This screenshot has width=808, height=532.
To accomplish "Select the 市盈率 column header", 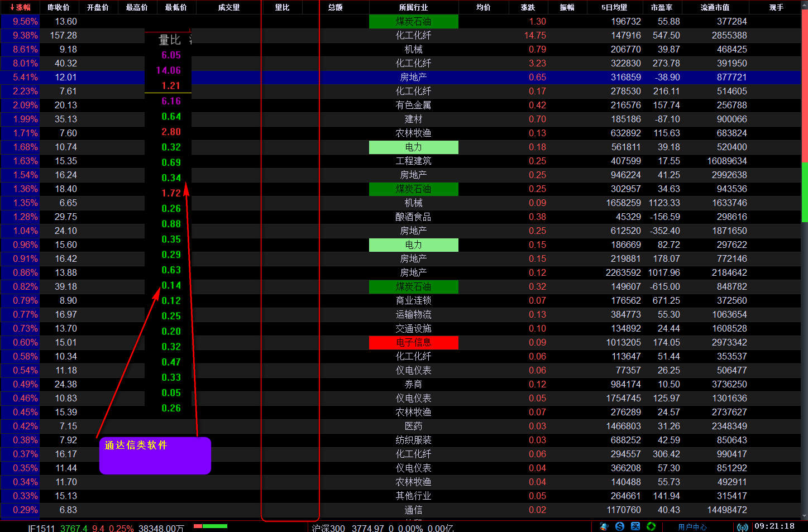I will pos(661,7).
